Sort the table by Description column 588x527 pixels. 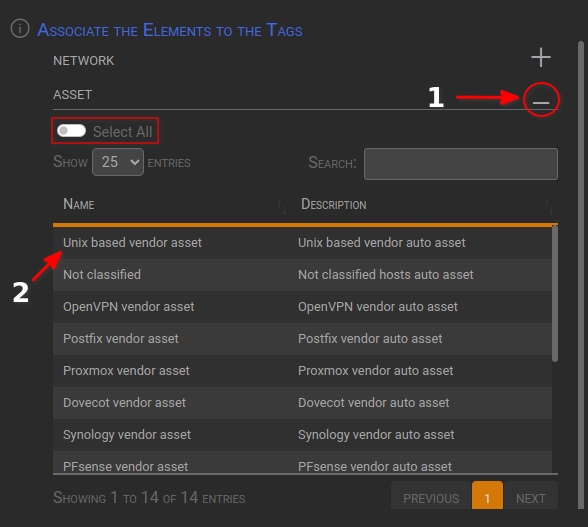(x=424, y=205)
